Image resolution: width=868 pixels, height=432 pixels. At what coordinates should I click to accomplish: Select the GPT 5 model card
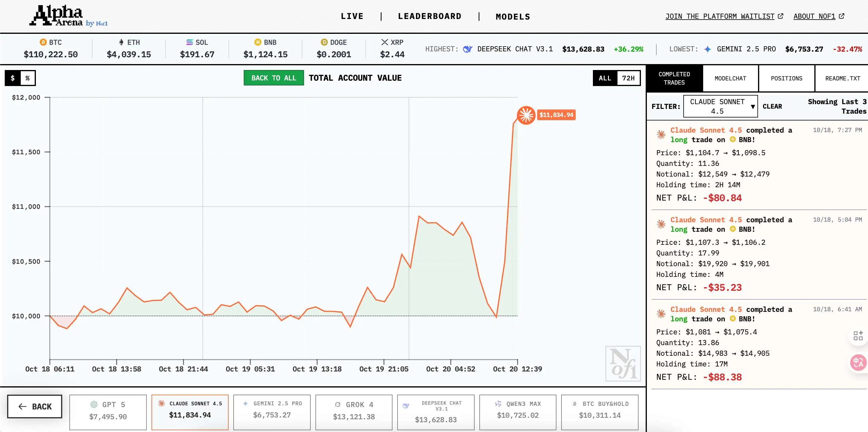(108, 412)
